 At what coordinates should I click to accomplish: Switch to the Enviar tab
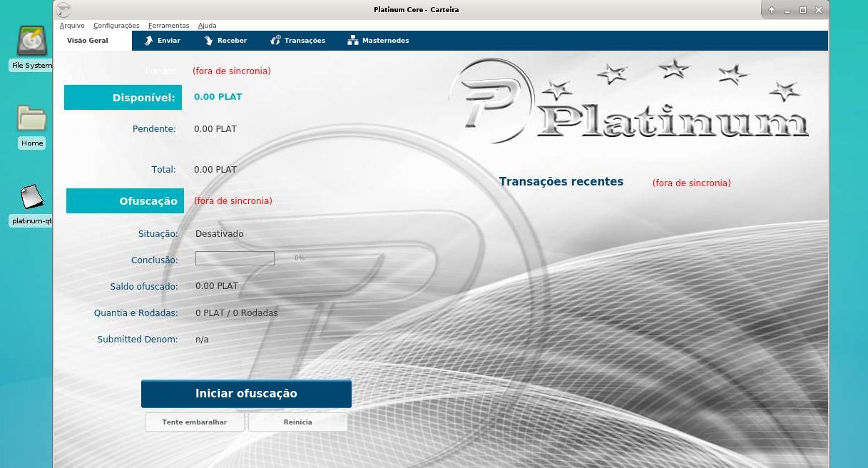coord(163,41)
